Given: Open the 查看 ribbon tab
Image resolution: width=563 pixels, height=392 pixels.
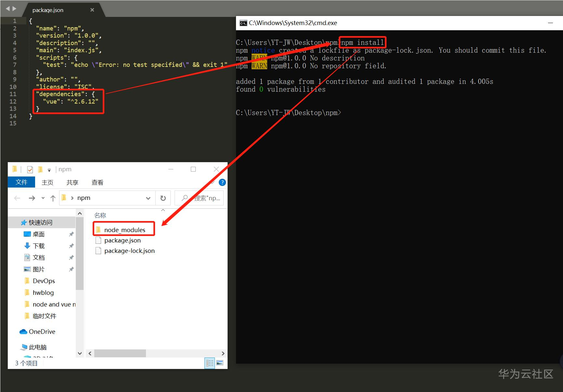Looking at the screenshot, I should (97, 182).
